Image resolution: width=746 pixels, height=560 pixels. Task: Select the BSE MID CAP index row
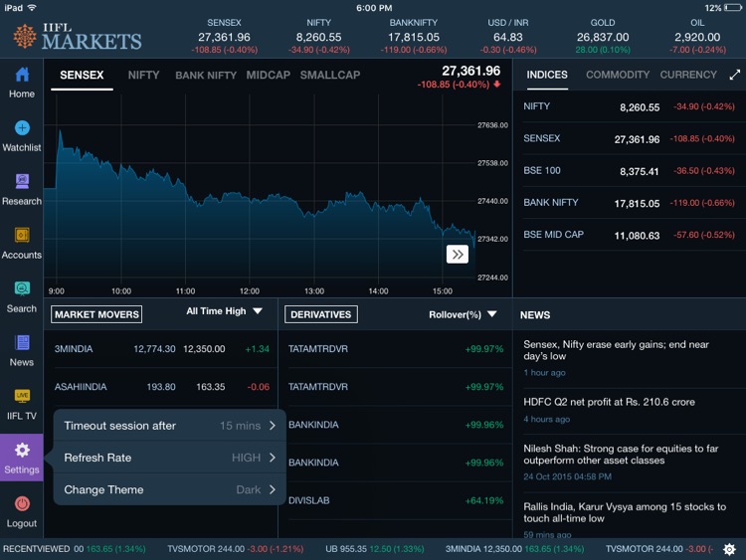(629, 235)
